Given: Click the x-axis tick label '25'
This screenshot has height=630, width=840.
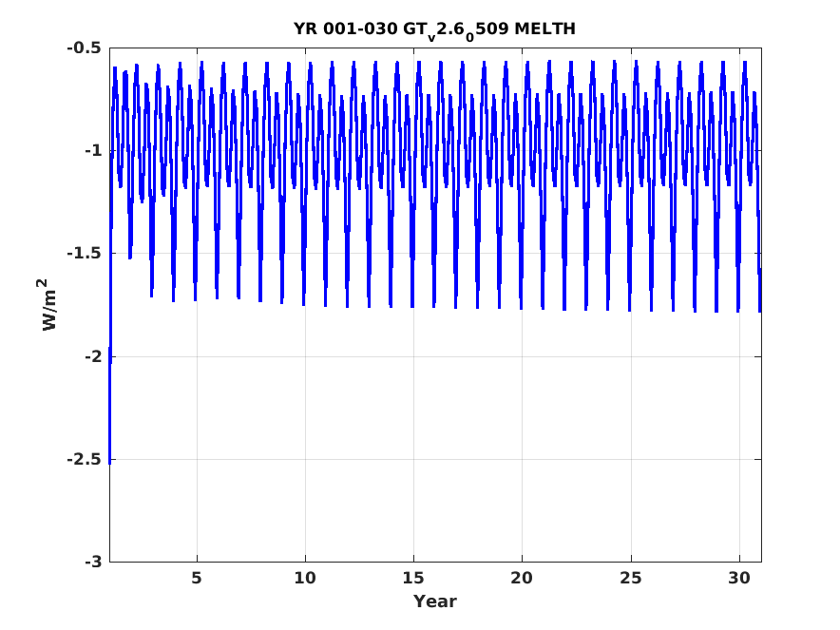Looking at the screenshot, I should point(631,578).
